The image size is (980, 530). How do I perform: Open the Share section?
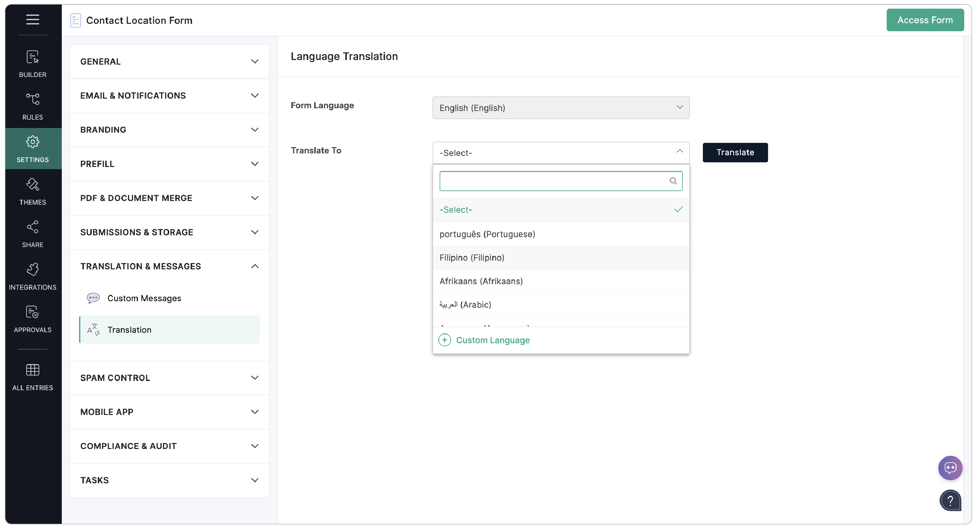pyautogui.click(x=33, y=234)
